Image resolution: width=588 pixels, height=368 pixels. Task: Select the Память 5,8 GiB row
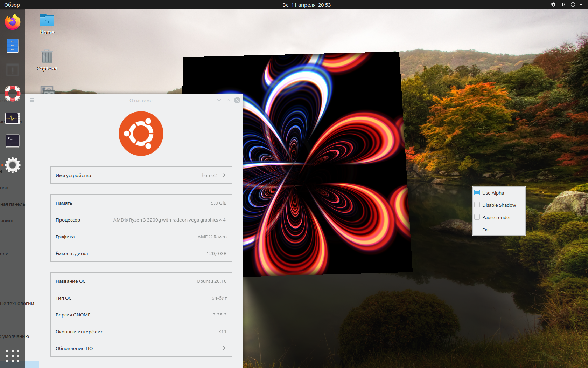coord(141,203)
